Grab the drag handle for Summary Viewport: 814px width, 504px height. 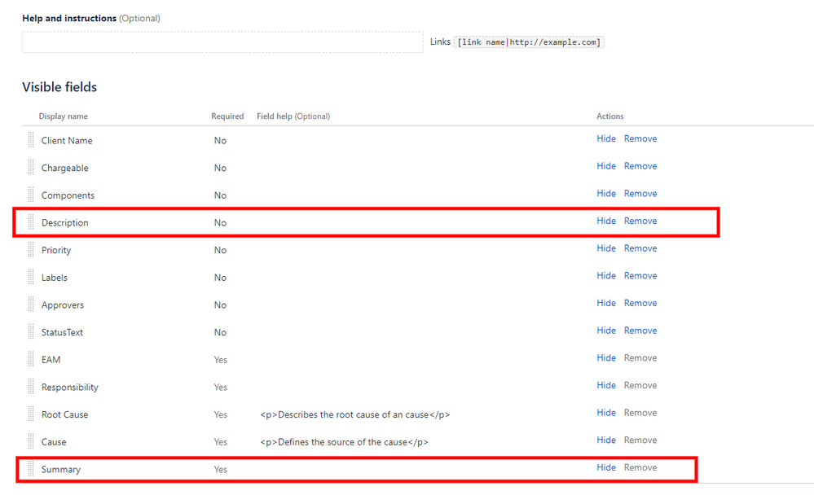coord(31,469)
